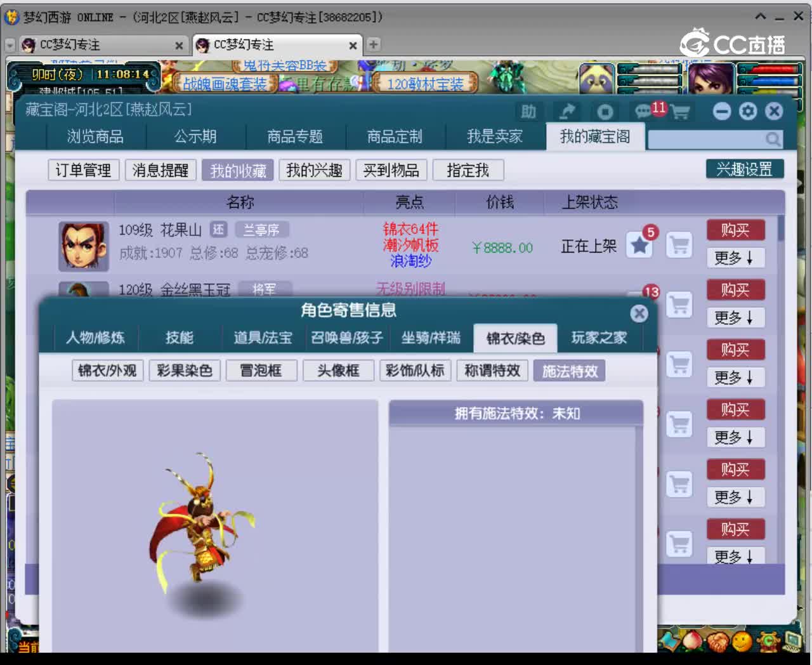Open 召唤兽/孩子 tab in dialog
This screenshot has width=812, height=665.
347,338
